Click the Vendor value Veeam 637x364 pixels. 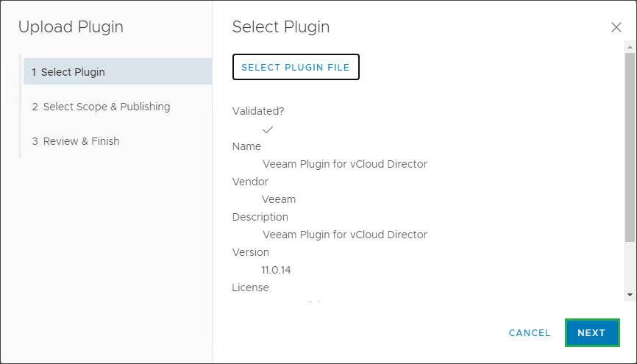279,199
